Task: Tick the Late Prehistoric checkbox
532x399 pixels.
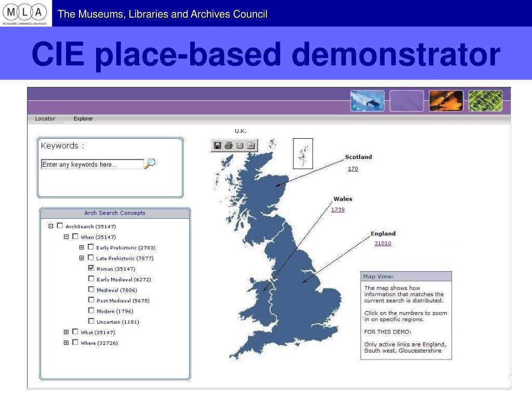Action: point(90,257)
